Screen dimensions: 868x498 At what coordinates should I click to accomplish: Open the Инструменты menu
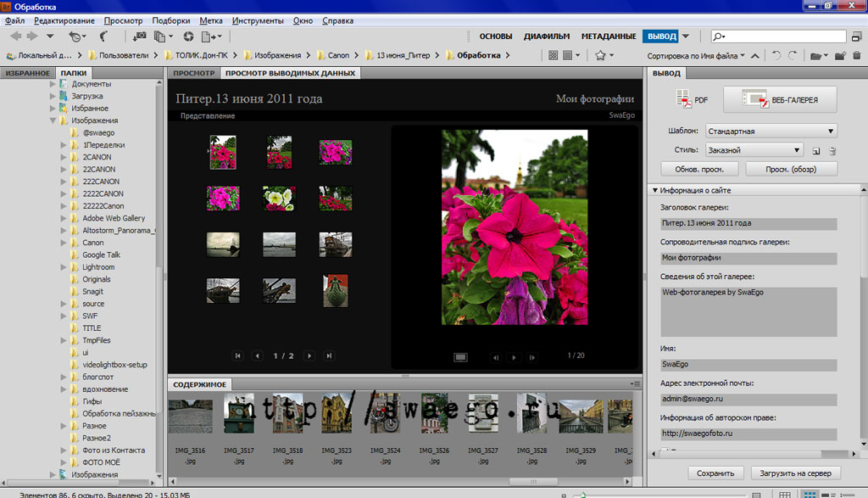tap(258, 20)
